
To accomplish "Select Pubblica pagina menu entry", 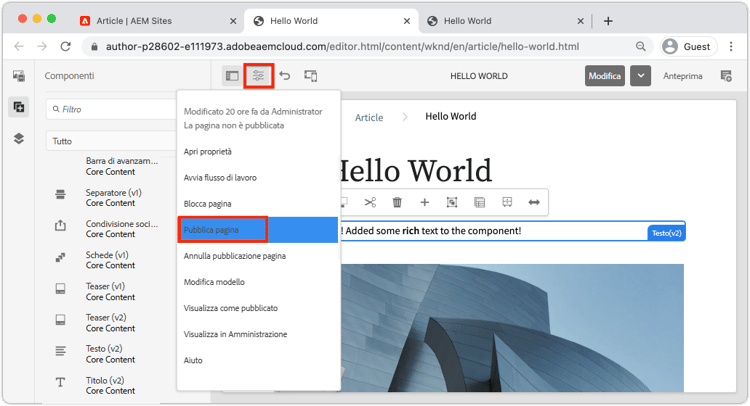I will pos(258,230).
